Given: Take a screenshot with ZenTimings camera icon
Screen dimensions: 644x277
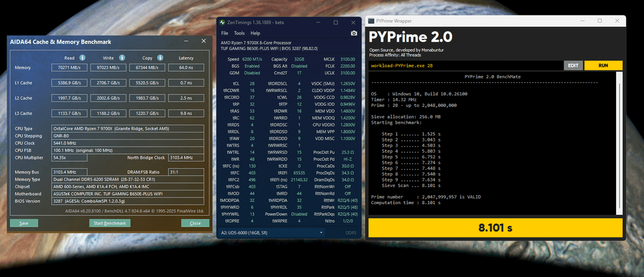Looking at the screenshot, I should (x=354, y=33).
